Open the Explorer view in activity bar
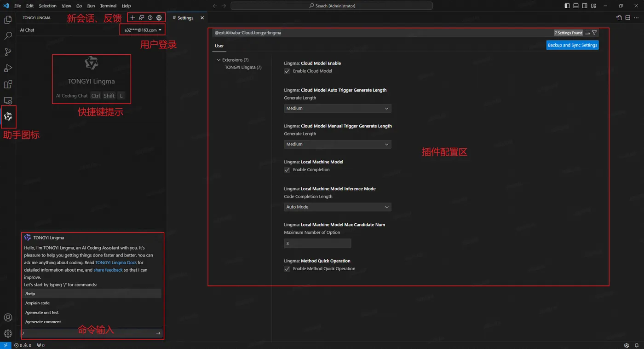The image size is (644, 349). [8, 20]
